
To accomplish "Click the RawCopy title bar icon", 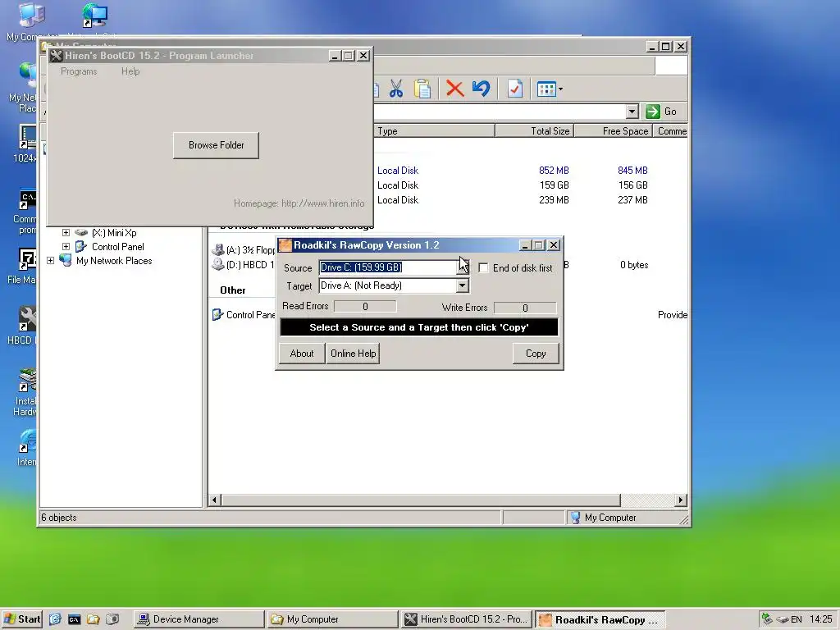I will click(x=285, y=245).
